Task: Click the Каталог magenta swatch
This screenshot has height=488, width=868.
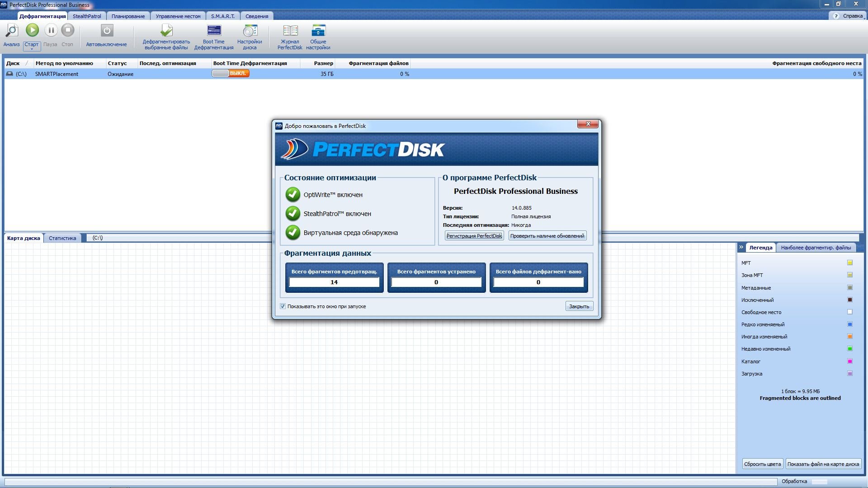Action: point(850,361)
